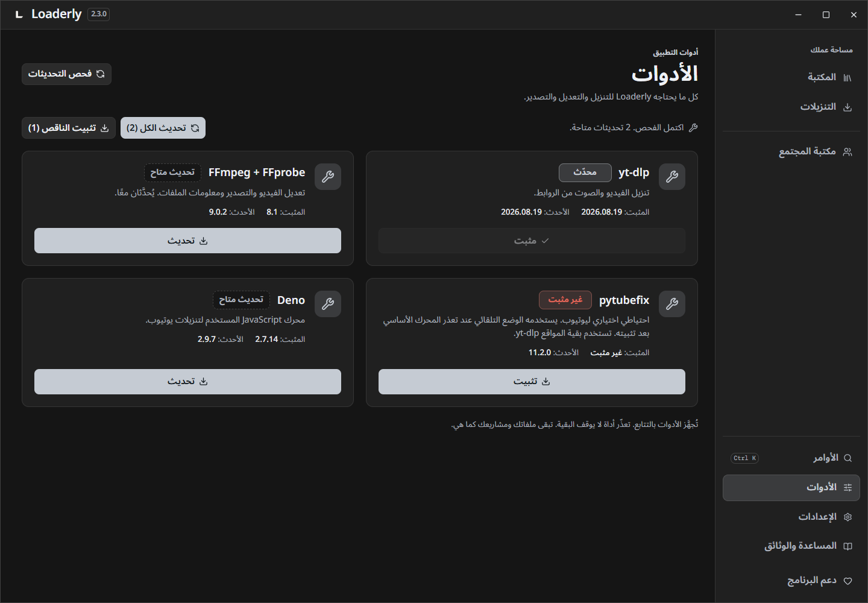Click the community people icon in sidebar
The image size is (868, 603).
point(848,152)
